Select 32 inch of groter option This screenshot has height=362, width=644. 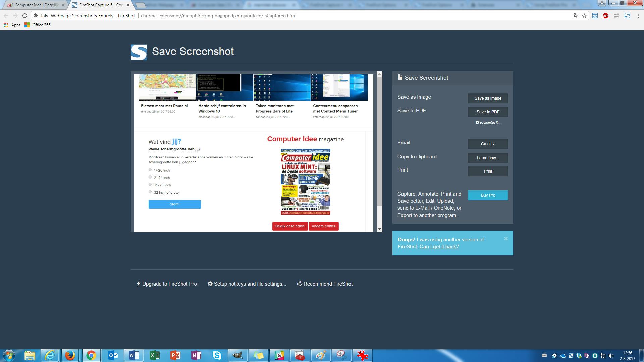(x=150, y=192)
